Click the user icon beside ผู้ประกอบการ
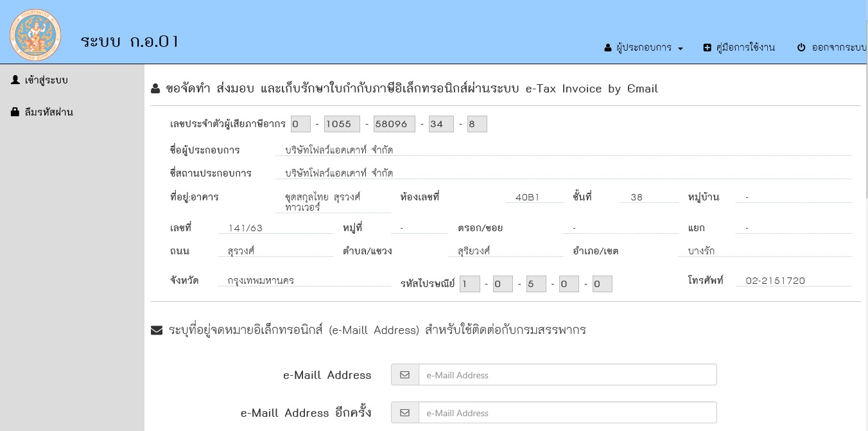The width and height of the screenshot is (868, 431). tap(607, 47)
